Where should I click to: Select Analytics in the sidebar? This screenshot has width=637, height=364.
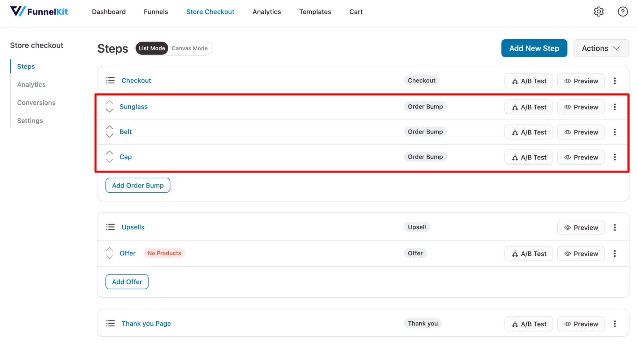click(31, 85)
